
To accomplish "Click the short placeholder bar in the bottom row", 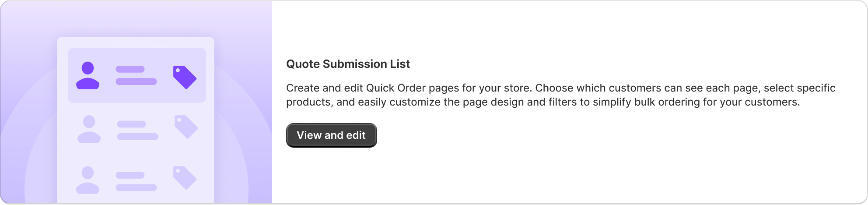I will [x=130, y=175].
